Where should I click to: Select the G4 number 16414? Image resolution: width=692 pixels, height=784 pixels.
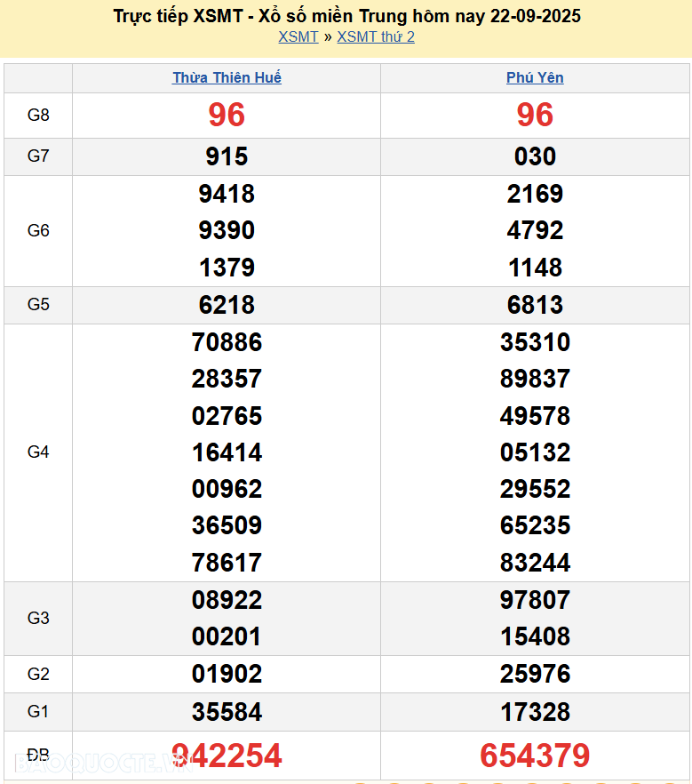click(227, 452)
